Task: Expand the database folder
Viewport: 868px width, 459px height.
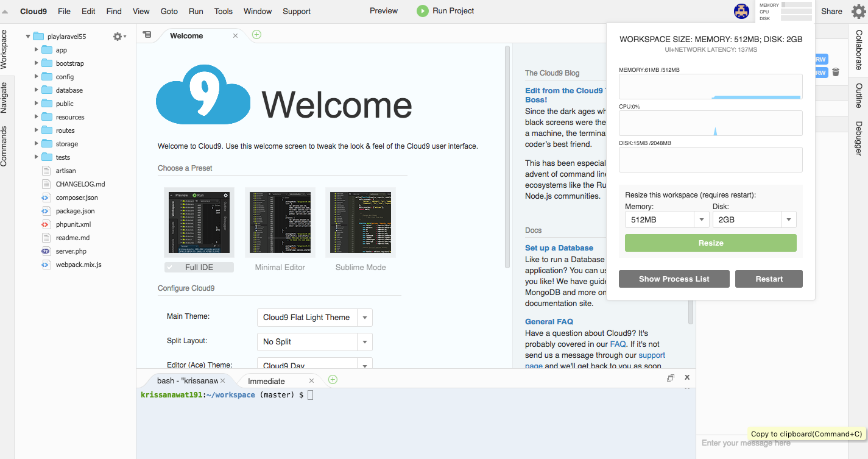Action: click(x=37, y=90)
